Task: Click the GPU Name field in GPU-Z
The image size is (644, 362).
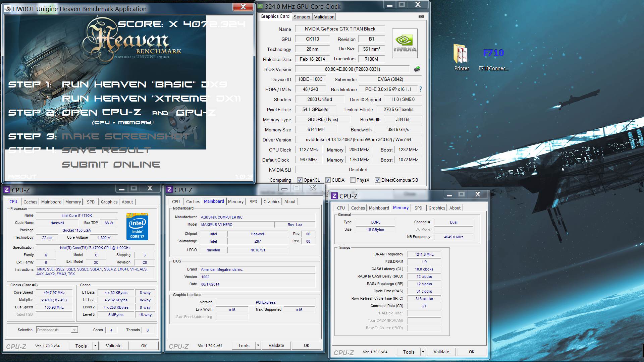Action: click(340, 29)
